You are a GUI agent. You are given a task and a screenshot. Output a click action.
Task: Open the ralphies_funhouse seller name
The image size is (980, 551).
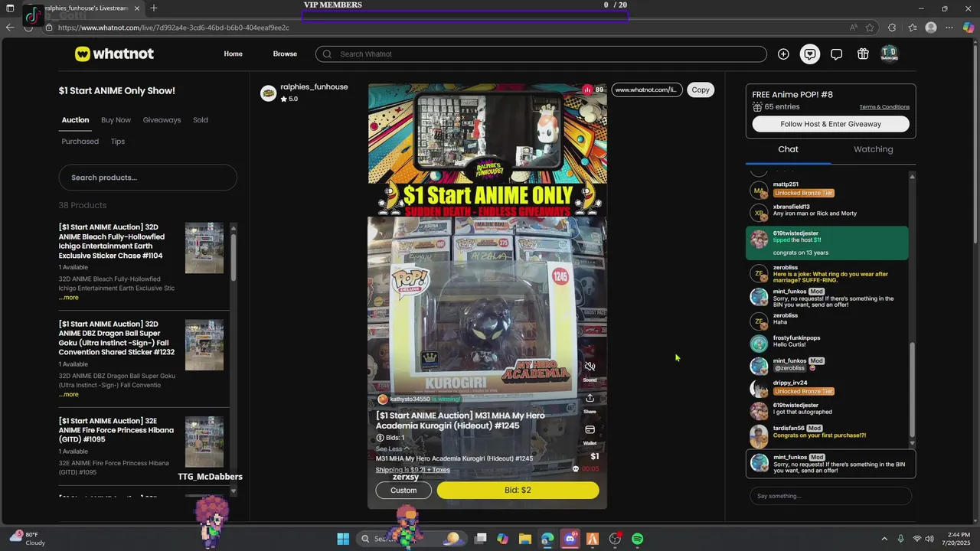[314, 87]
